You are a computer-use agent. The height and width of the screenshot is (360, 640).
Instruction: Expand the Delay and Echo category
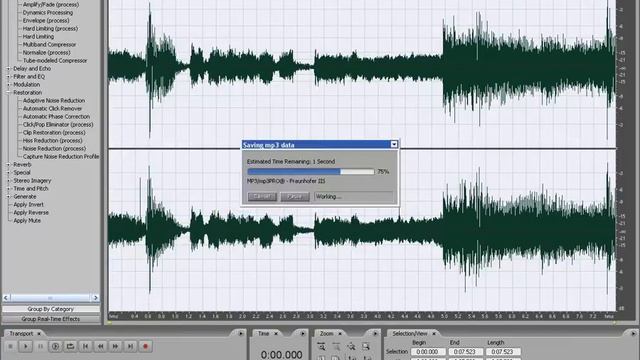8,69
